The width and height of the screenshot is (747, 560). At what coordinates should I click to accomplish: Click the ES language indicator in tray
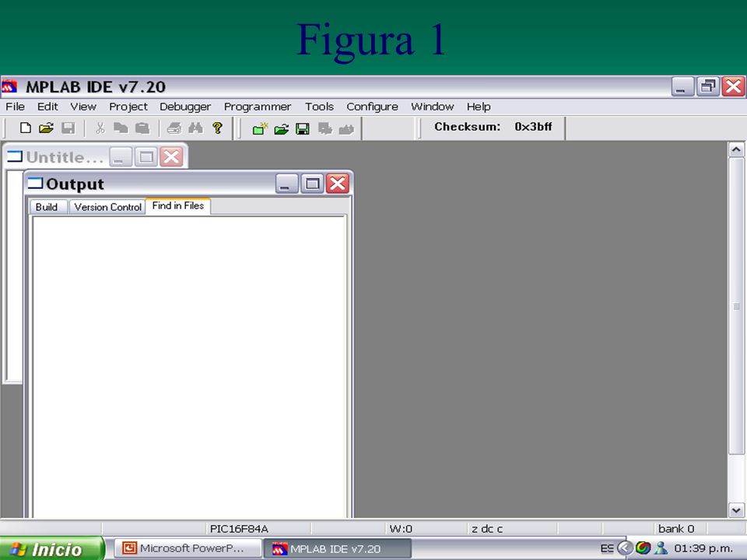coord(606,548)
